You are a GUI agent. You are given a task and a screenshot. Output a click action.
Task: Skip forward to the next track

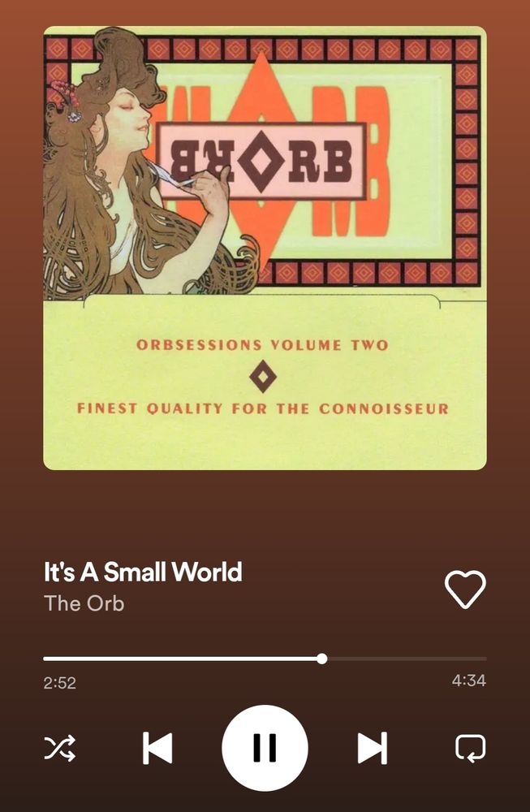(x=373, y=748)
